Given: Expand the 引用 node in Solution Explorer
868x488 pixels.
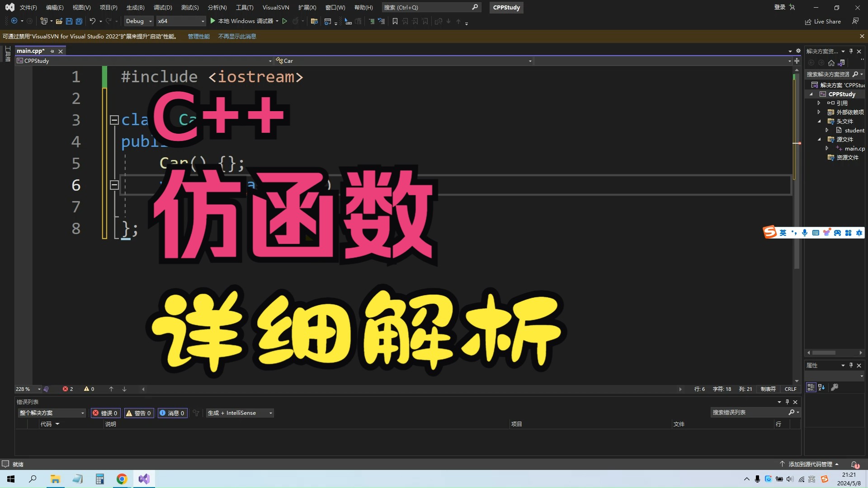Looking at the screenshot, I should point(819,103).
